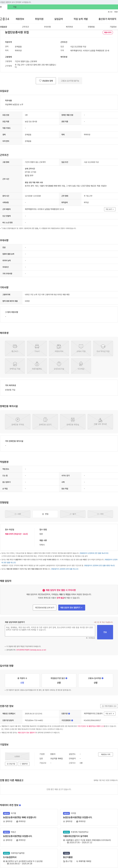
Task: Click info icon beside 빅데이터 추천 정보
Action: pos(20,805)
